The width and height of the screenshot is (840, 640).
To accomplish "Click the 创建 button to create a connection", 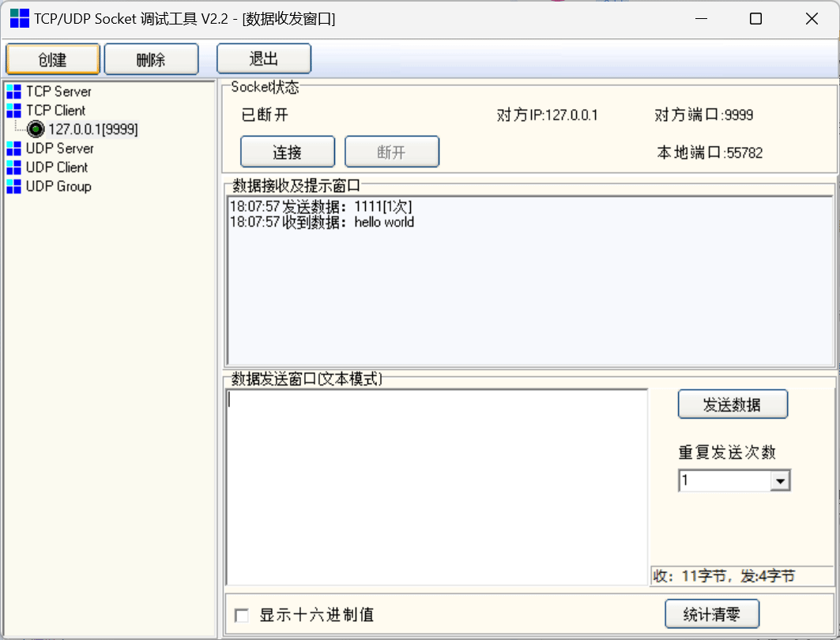I will click(52, 58).
